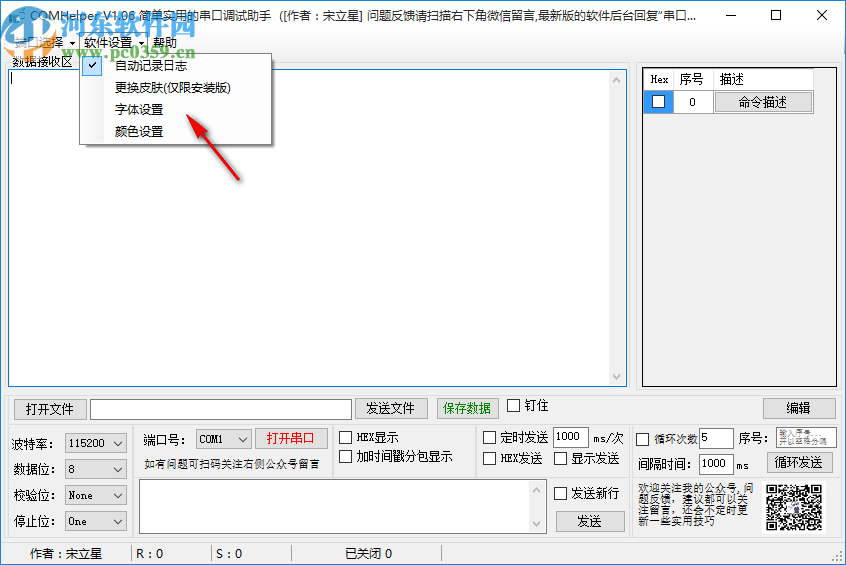This screenshot has width=846, height=565.
Task: Click the send box scroll-down arrow
Action: (536, 523)
